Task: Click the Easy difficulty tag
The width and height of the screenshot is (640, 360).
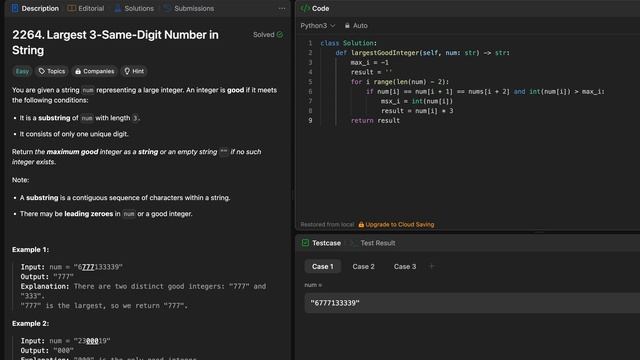Action: point(22,71)
